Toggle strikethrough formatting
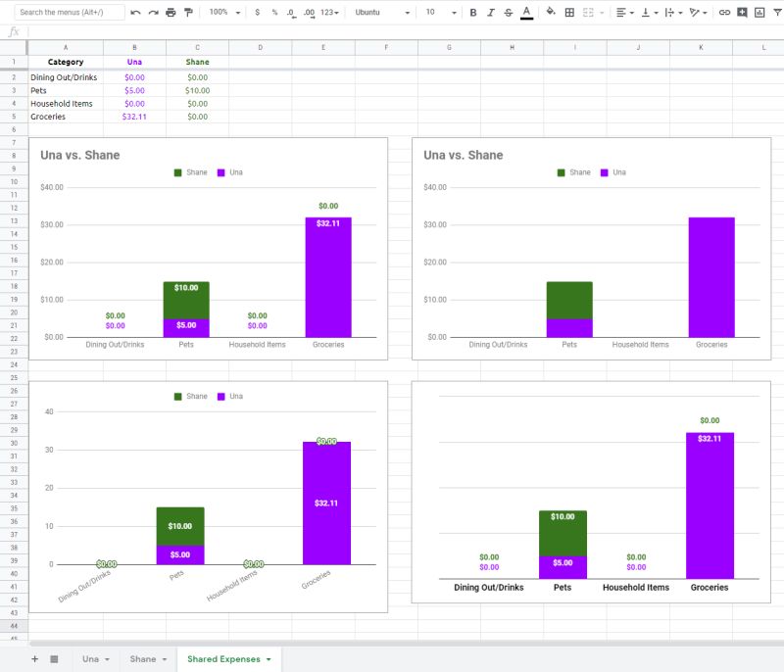This screenshot has width=784, height=672. pos(508,12)
